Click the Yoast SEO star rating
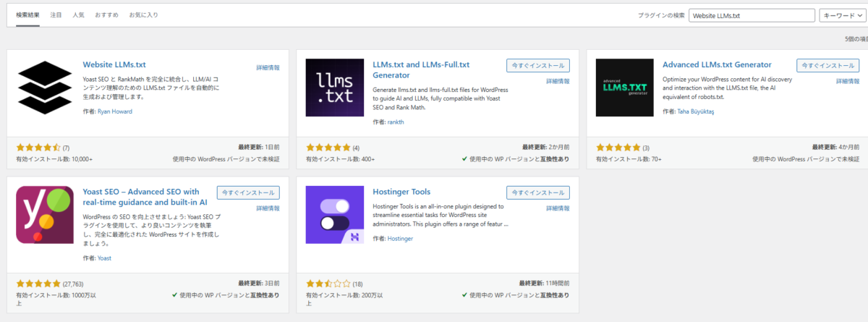Viewport: 868px width, 322px height. point(38,283)
